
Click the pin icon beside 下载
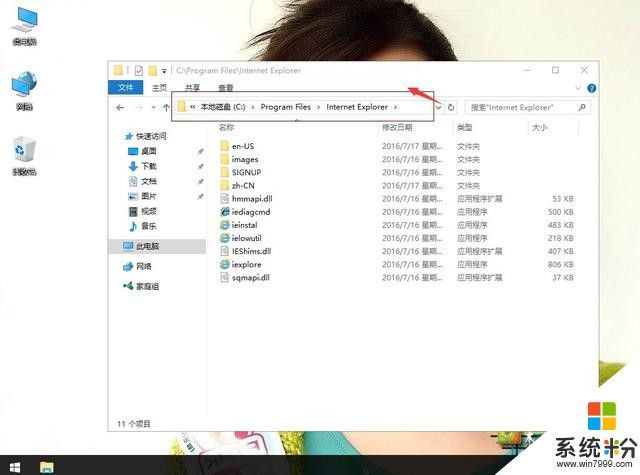coord(200,166)
